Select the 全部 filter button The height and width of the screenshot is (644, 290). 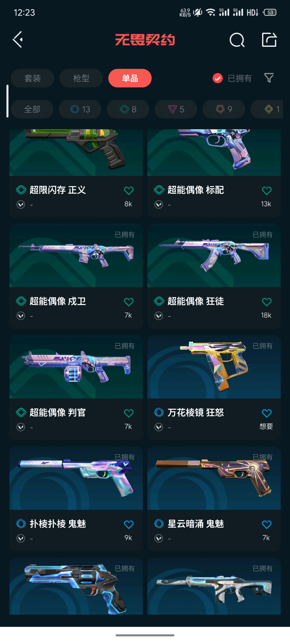coord(32,109)
